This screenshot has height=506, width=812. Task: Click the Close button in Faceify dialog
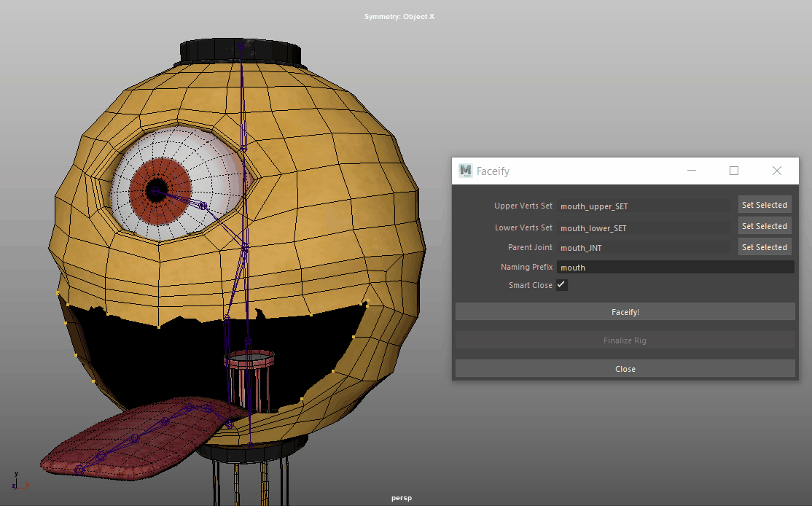pyautogui.click(x=625, y=369)
